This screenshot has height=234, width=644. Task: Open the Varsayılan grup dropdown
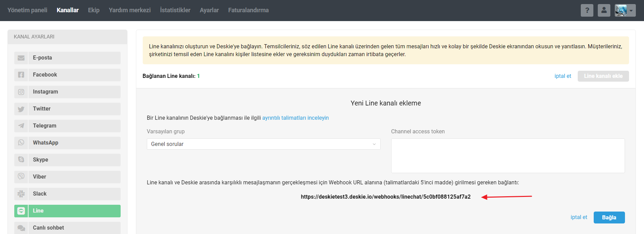tap(263, 144)
